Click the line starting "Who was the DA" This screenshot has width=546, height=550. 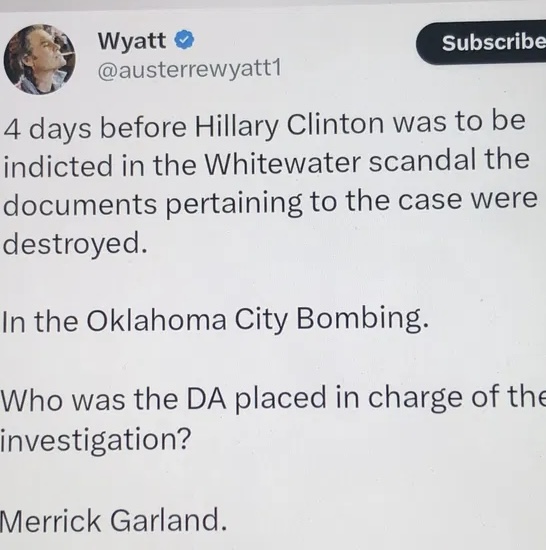click(x=273, y=398)
